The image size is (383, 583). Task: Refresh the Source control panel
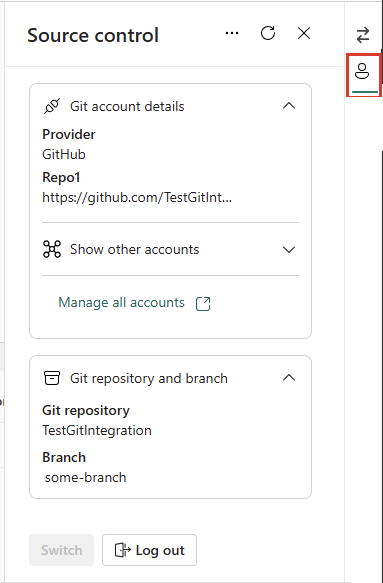click(x=268, y=33)
